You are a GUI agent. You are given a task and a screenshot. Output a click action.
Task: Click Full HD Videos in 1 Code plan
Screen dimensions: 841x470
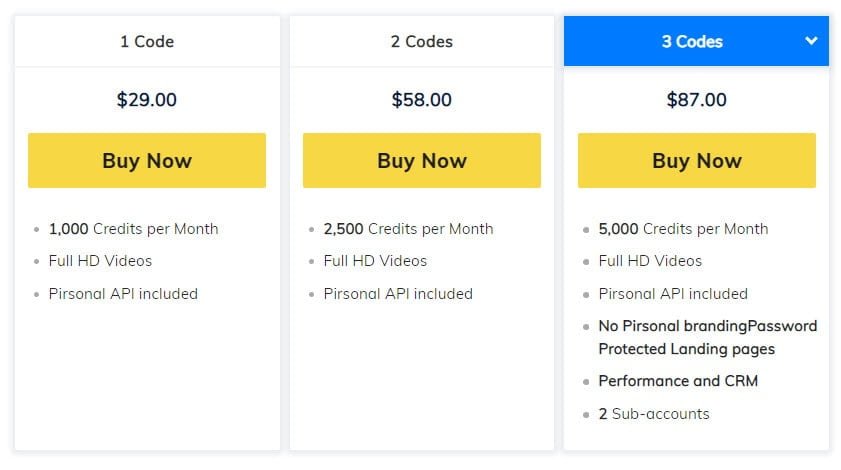[x=100, y=261]
